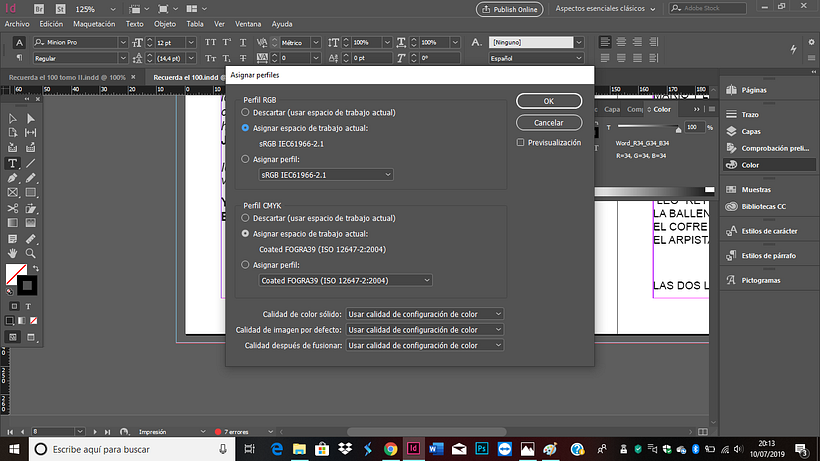Screen dimensions: 820x461
Task: Select the Type tool in toolbox
Action: [13, 162]
